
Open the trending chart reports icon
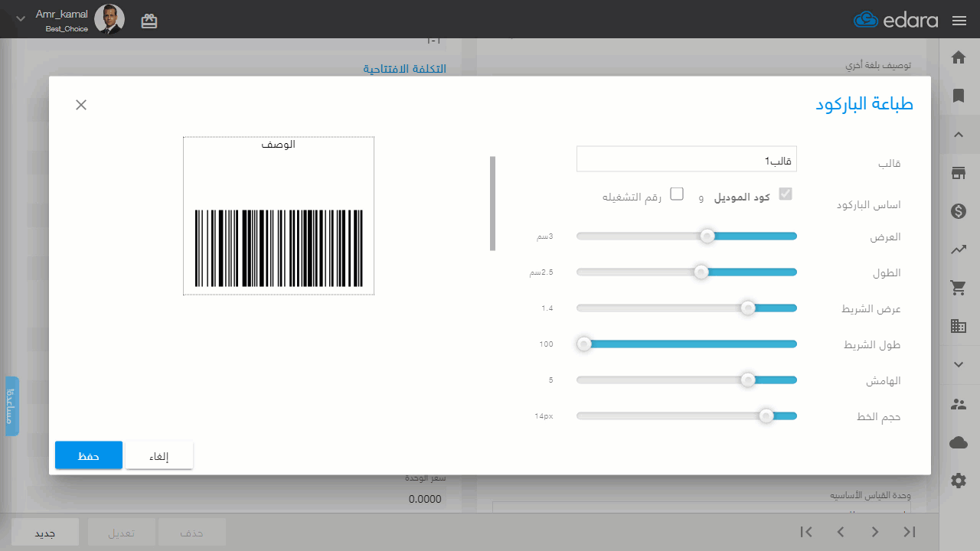pyautogui.click(x=958, y=249)
